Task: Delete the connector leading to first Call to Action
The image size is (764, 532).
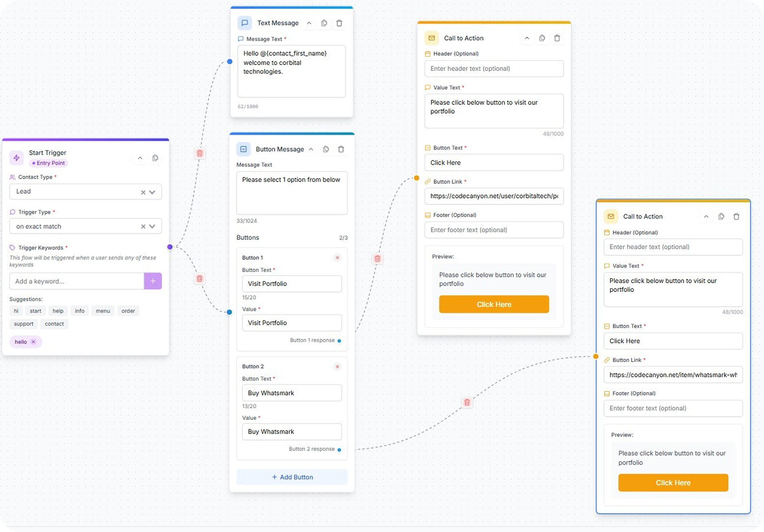Action: click(x=377, y=258)
